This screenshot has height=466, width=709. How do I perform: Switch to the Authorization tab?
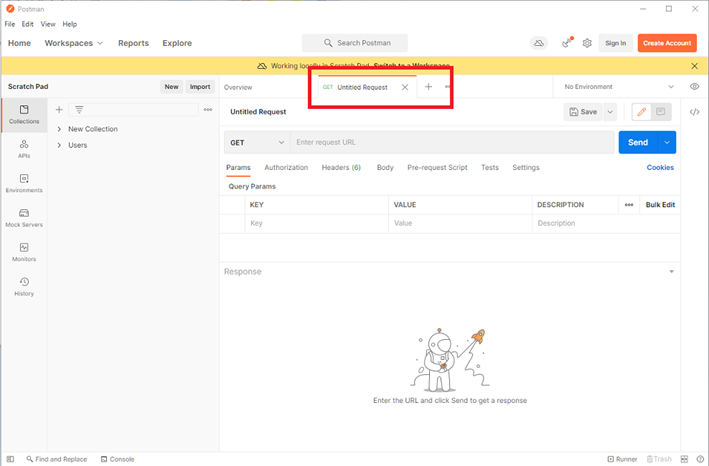pos(286,168)
